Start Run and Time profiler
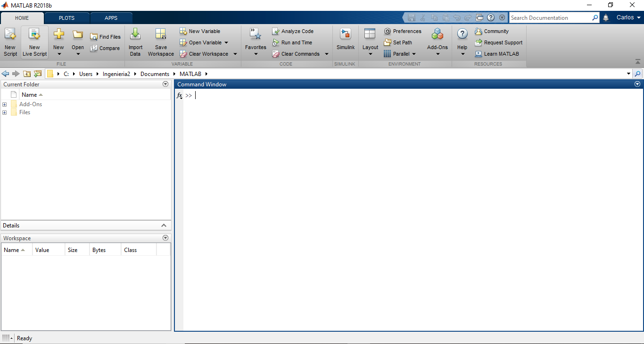 pyautogui.click(x=292, y=42)
